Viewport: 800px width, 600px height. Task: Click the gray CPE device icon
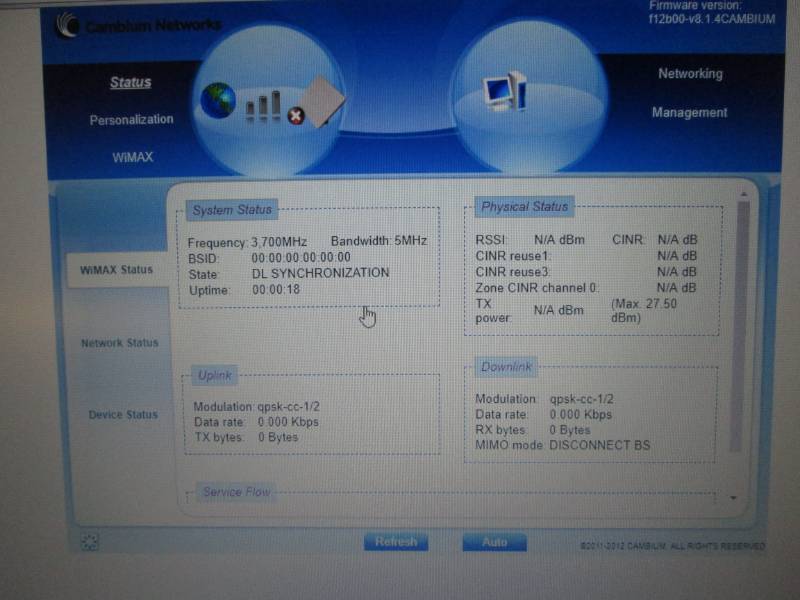(322, 102)
